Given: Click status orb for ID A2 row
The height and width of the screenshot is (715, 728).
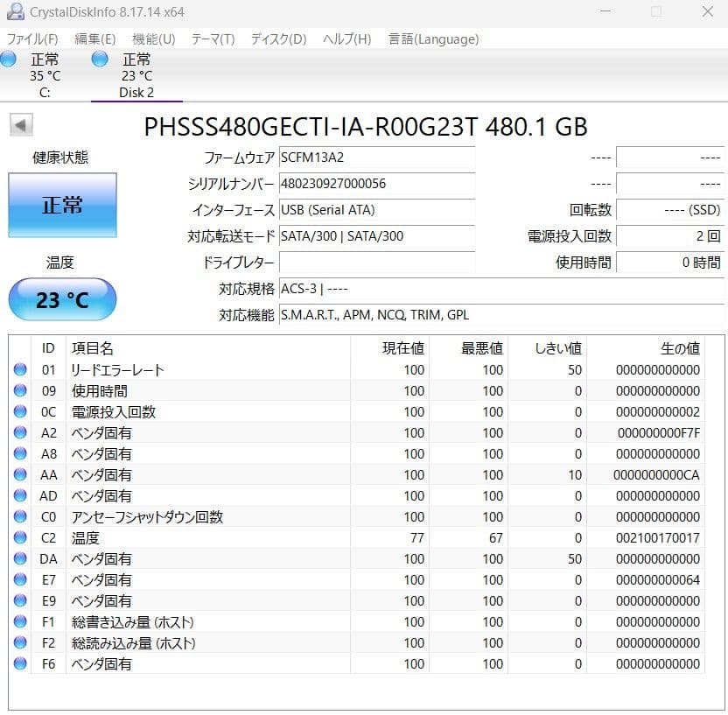Looking at the screenshot, I should 20,432.
